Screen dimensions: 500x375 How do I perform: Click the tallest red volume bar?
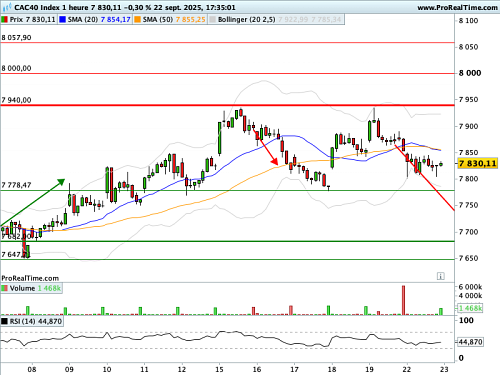(x=403, y=300)
